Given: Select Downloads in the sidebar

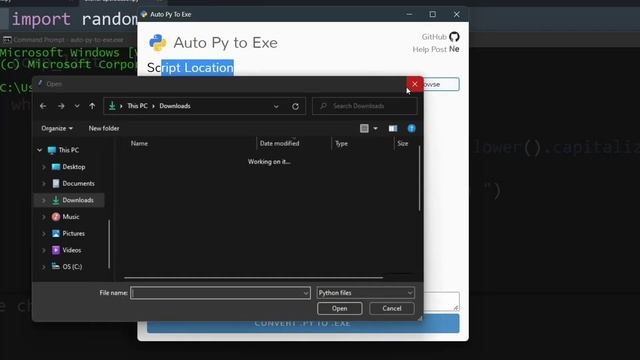Looking at the screenshot, I should (78, 200).
